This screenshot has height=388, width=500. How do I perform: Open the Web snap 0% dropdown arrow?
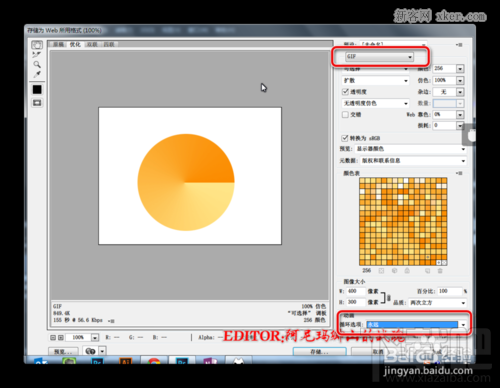pos(460,115)
